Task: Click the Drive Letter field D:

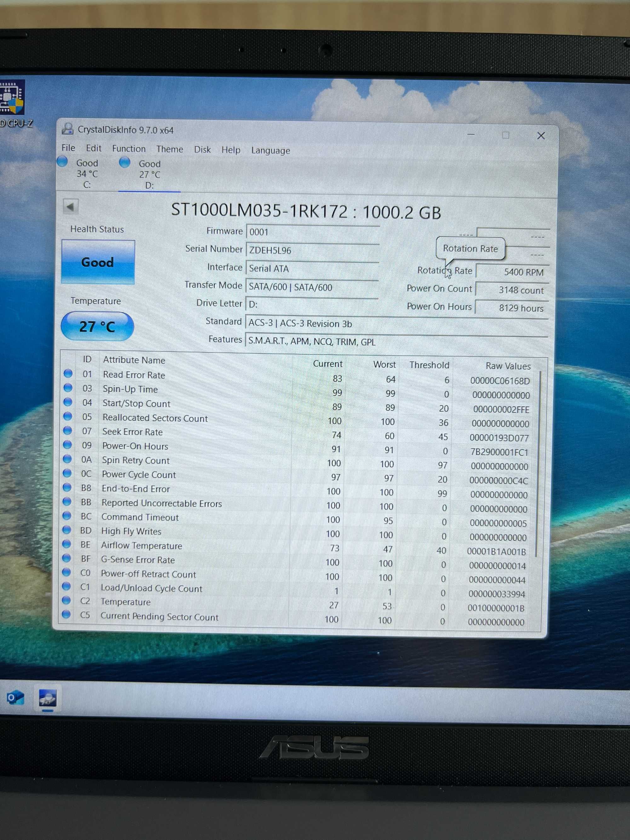Action: 312,304
